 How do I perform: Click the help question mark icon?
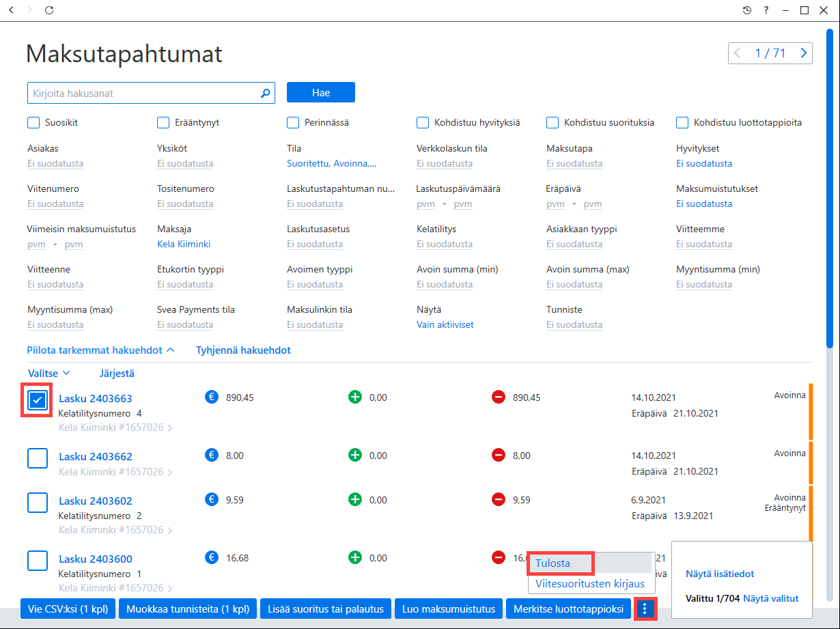tap(766, 10)
